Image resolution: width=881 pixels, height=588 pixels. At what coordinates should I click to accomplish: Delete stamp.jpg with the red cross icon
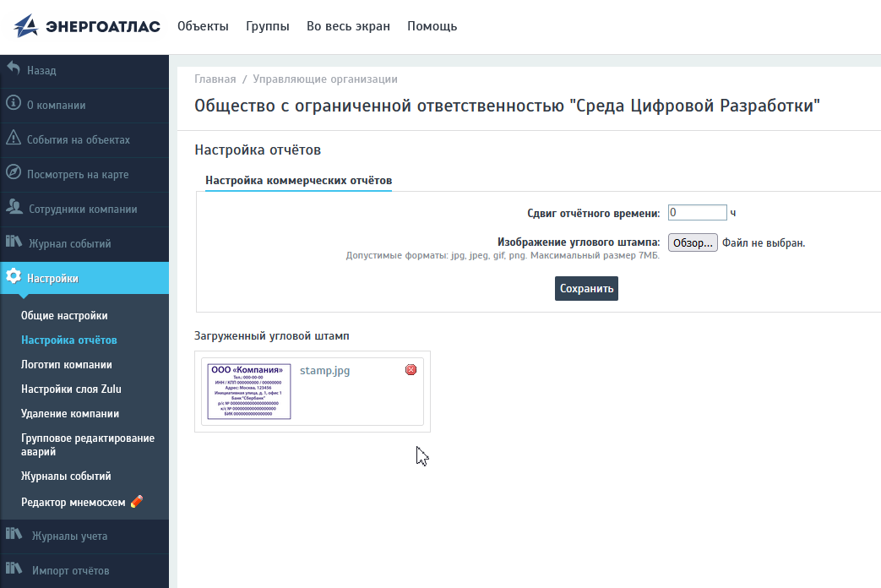coord(411,369)
